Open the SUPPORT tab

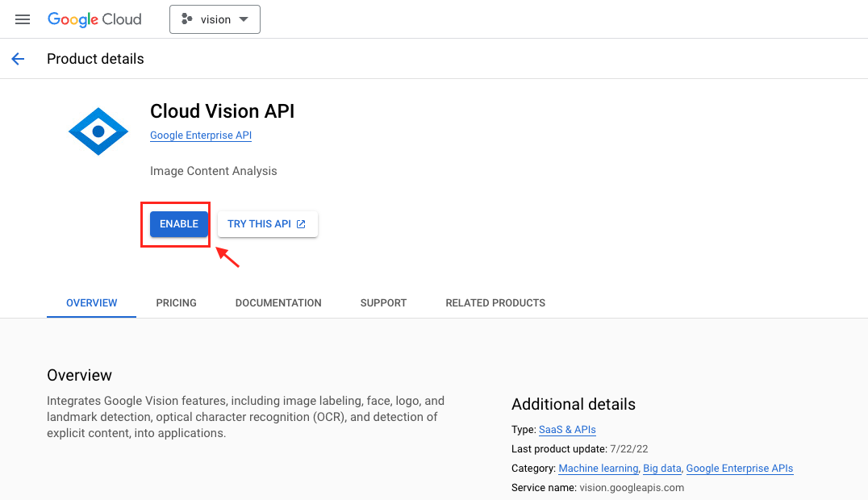384,303
